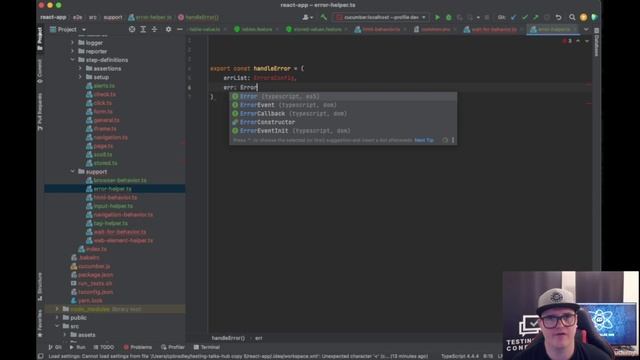The image size is (640, 360).
Task: Open page.ts in the project tree
Action: 100,146
